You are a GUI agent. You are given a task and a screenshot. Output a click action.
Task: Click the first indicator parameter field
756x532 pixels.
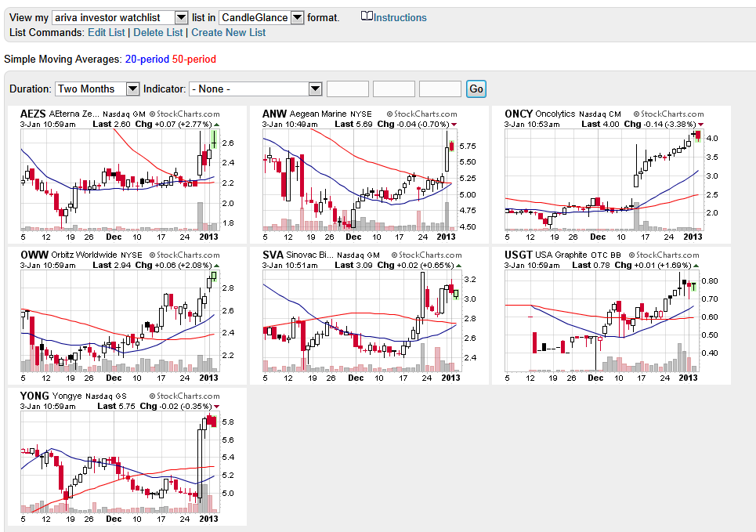(x=348, y=89)
